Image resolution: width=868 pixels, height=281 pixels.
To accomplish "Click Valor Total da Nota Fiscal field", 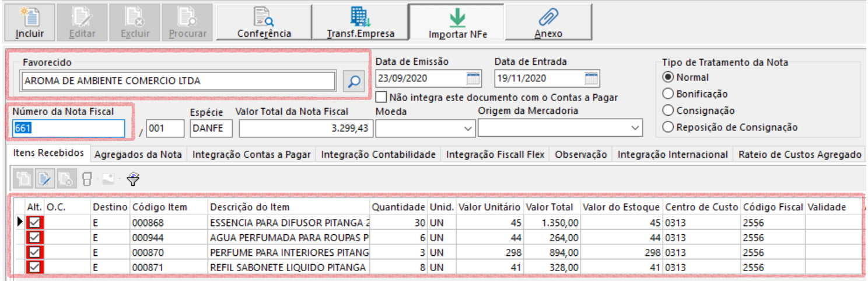I will [306, 129].
